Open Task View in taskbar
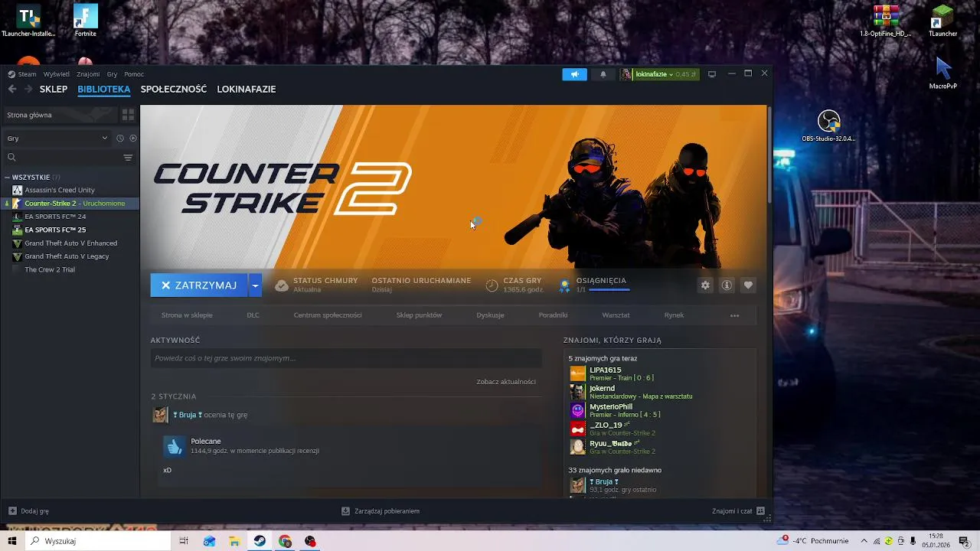Viewport: 980px width, 551px height. click(x=184, y=541)
